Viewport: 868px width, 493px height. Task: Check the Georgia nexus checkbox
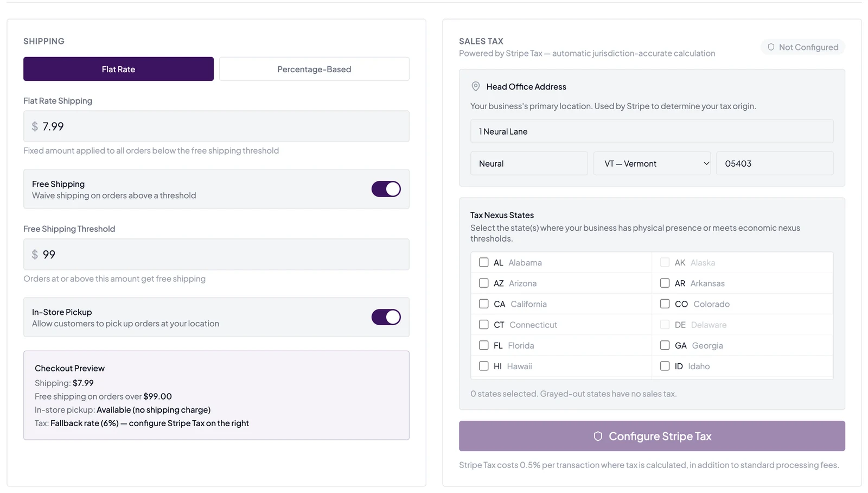click(x=665, y=345)
